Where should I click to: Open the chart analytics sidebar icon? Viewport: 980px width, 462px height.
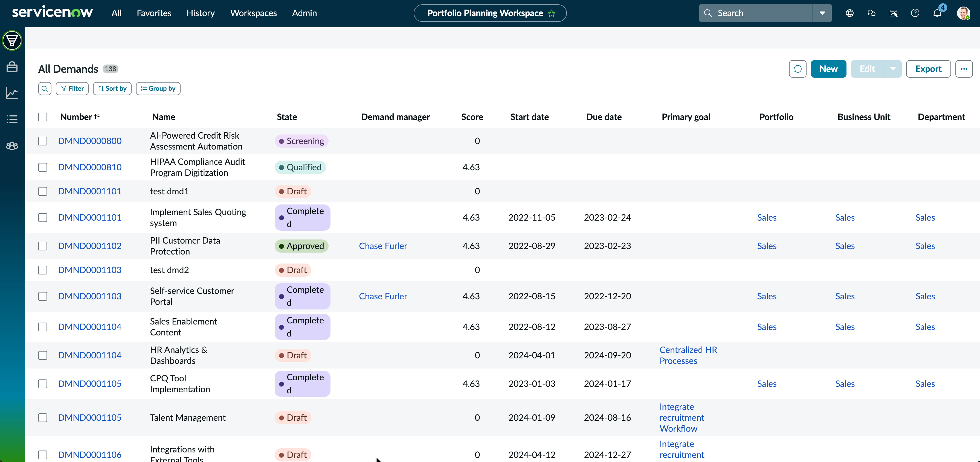click(x=12, y=93)
